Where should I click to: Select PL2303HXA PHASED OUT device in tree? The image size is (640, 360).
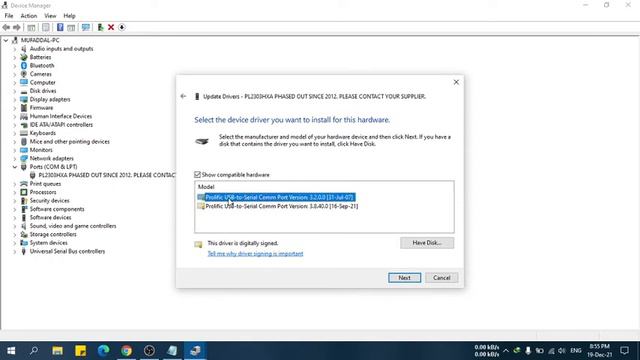click(107, 175)
